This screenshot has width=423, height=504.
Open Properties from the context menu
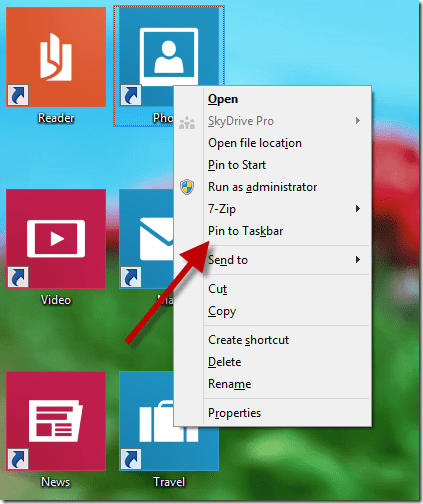tap(272, 413)
